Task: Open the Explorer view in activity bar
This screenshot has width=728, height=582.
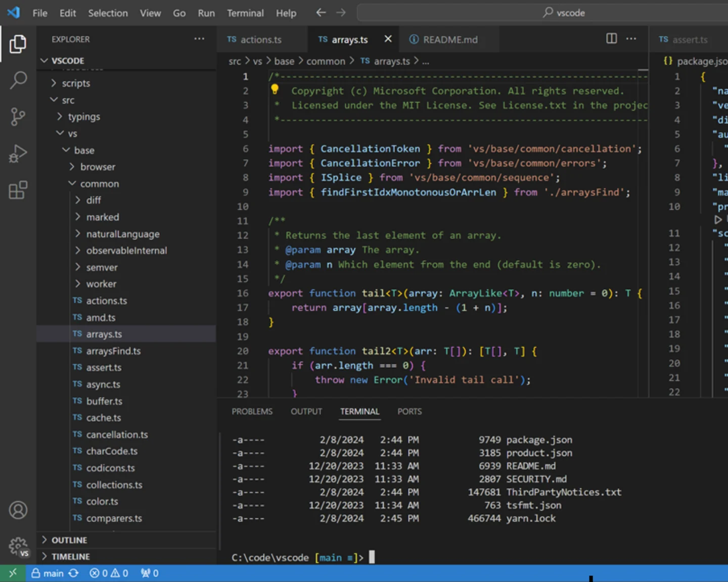Action: click(18, 44)
